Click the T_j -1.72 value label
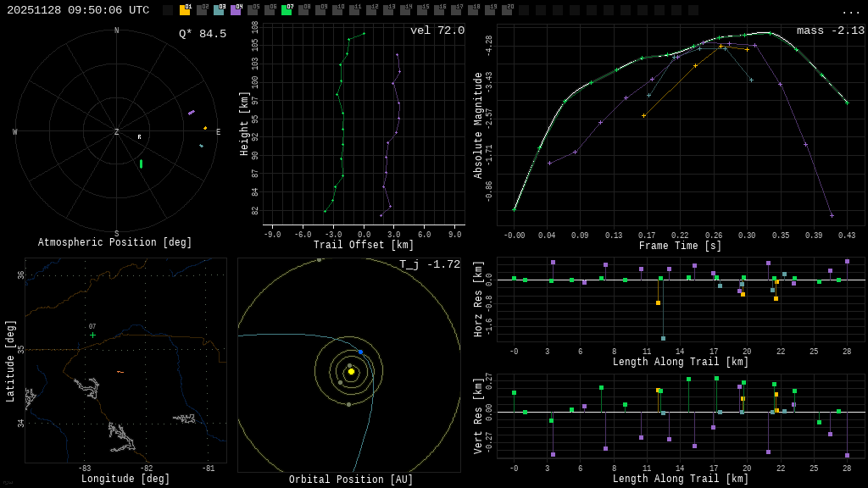 [x=430, y=264]
